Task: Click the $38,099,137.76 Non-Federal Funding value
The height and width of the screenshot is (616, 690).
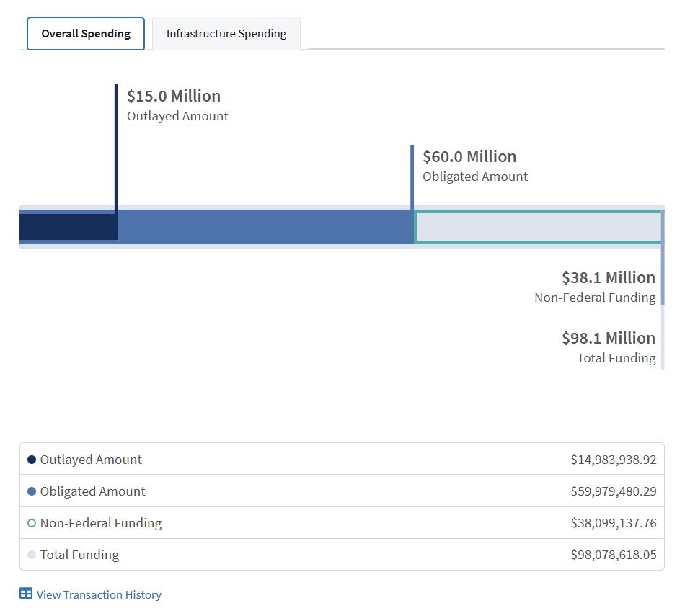Action: tap(613, 523)
